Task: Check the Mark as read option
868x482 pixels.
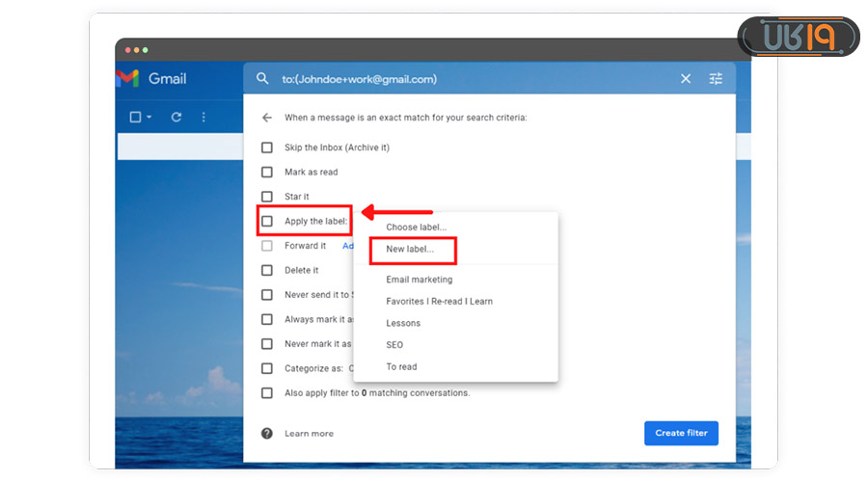Action: coord(267,172)
